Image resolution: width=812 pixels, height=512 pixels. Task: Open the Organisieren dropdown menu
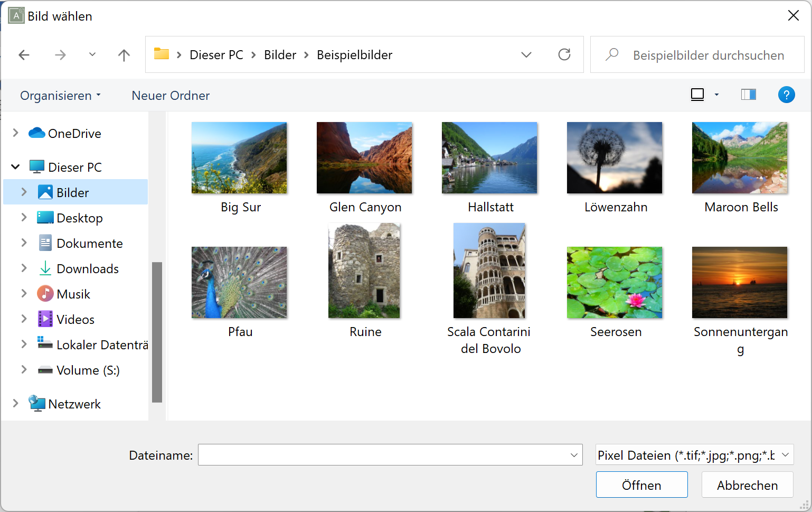[60, 95]
